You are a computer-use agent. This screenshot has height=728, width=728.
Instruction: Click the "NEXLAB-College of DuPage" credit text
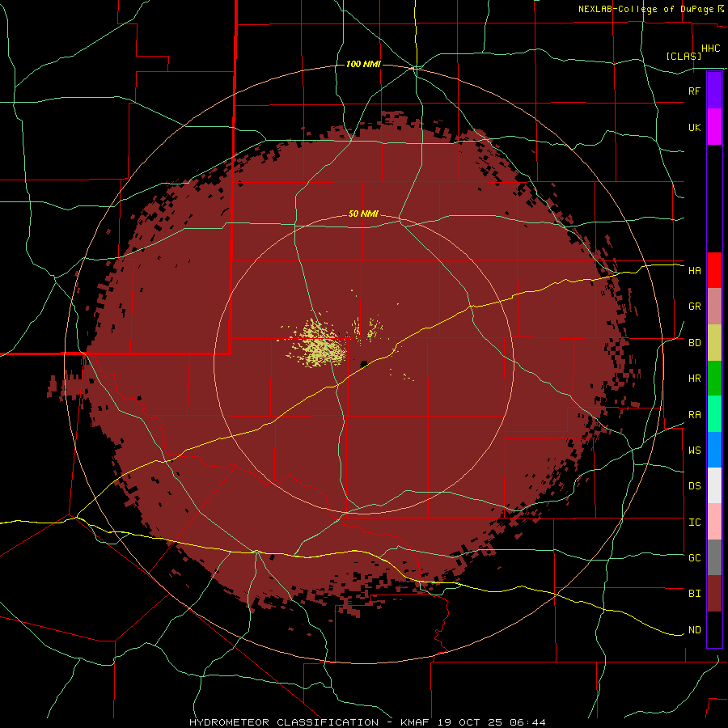(x=645, y=9)
